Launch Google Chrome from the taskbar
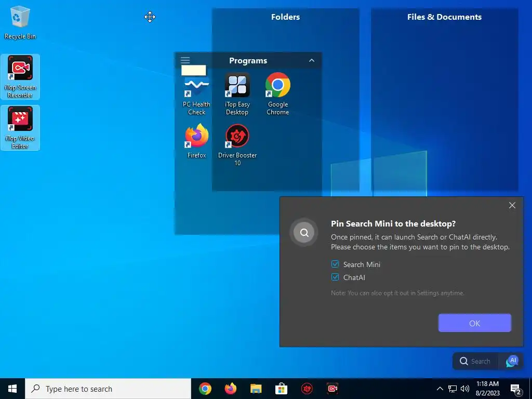 click(x=205, y=389)
